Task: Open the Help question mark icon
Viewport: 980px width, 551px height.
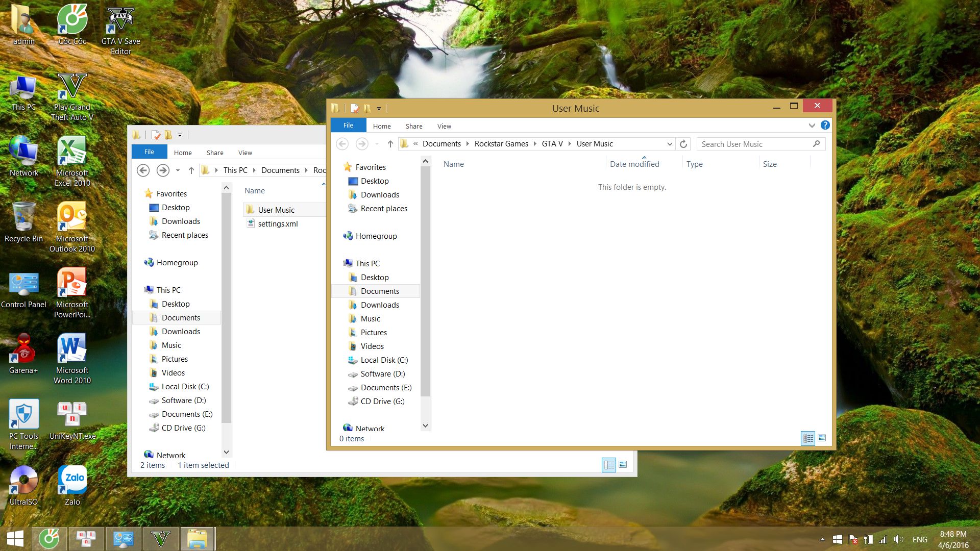Action: (825, 125)
